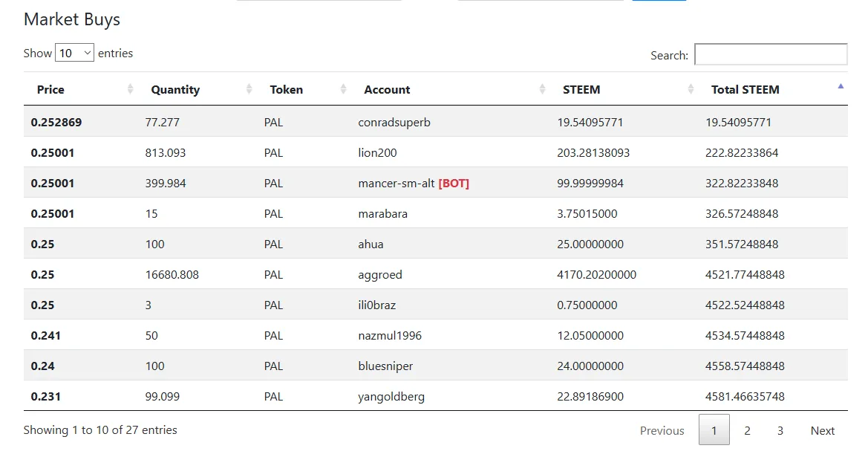Click Total STEEM value 351.57248848
Viewport: 868px width, 457px height.
point(742,244)
